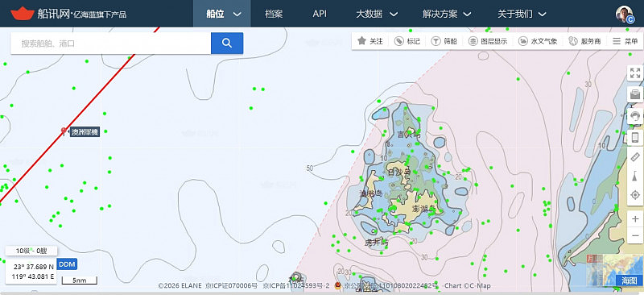Open the user avatar profile
This screenshot has height=295, width=644.
(x=625, y=14)
